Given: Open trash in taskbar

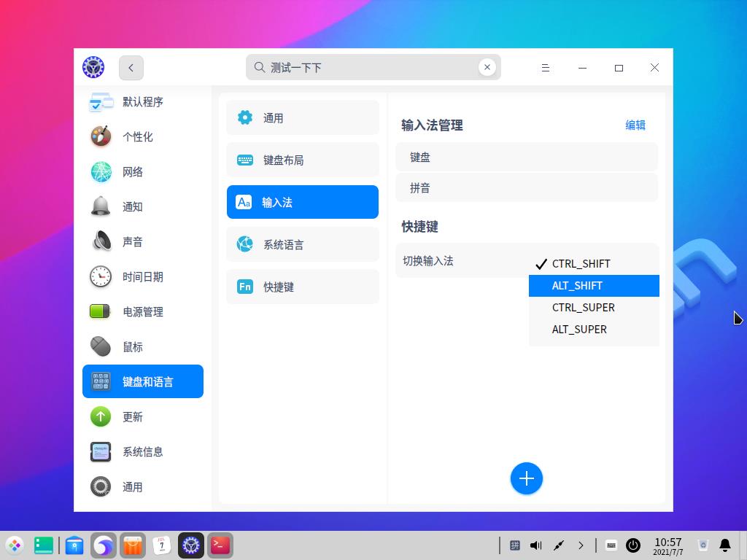Looking at the screenshot, I should (703, 545).
